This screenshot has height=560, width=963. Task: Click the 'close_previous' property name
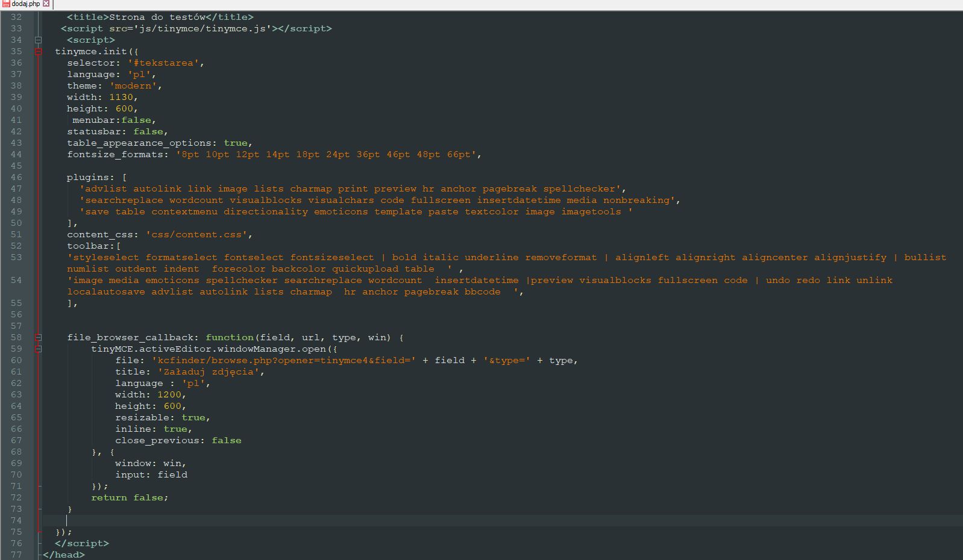pyautogui.click(x=157, y=441)
